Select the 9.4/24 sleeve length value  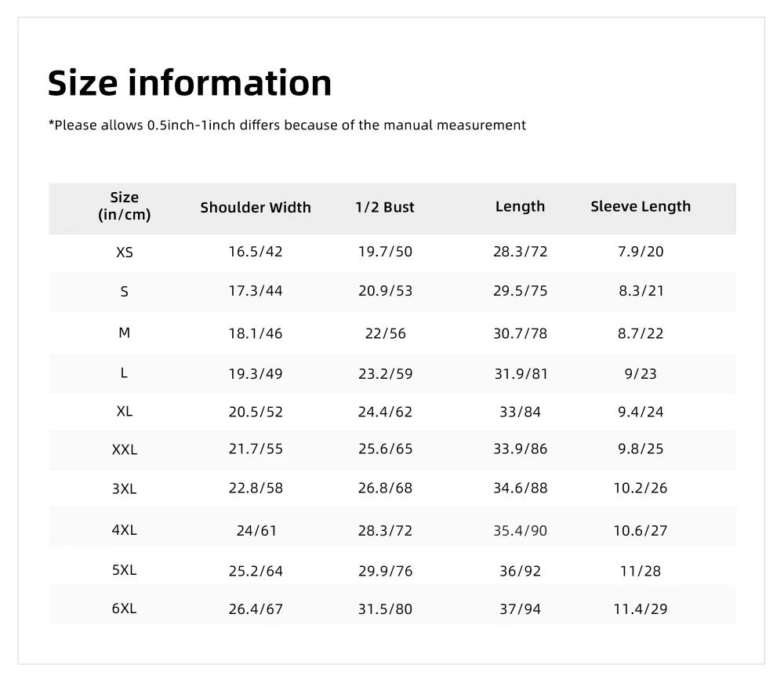641,412
